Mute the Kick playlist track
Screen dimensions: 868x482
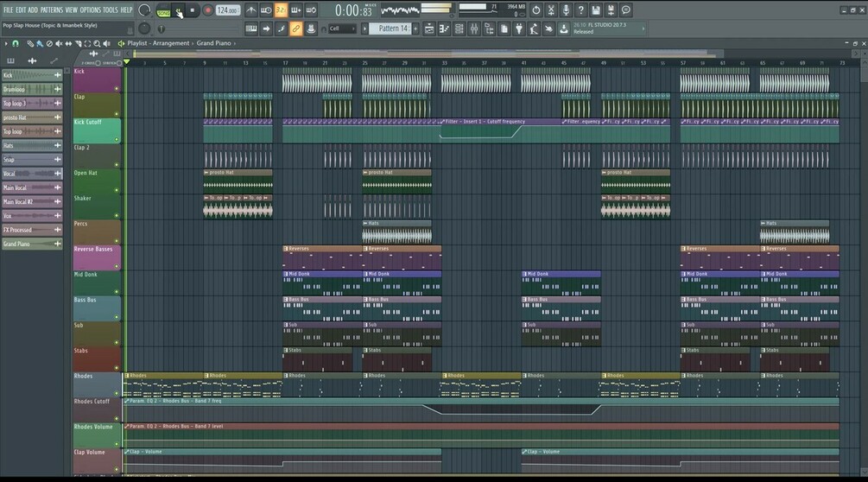point(117,89)
